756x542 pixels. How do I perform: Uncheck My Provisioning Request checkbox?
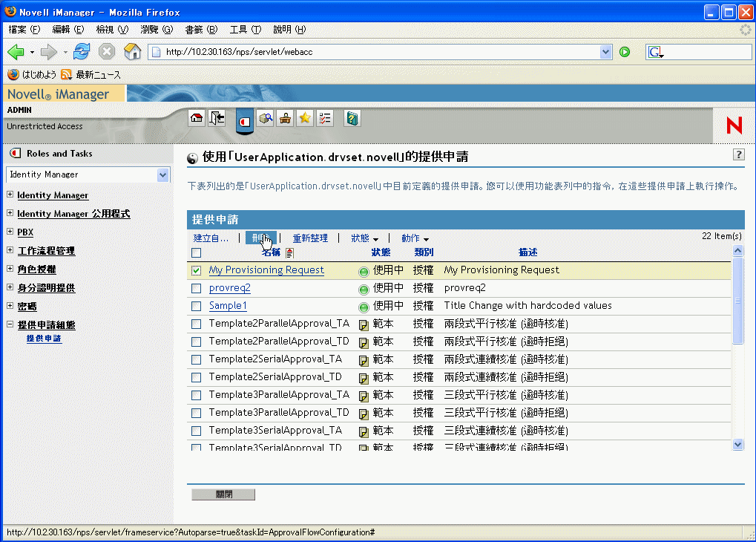point(196,270)
